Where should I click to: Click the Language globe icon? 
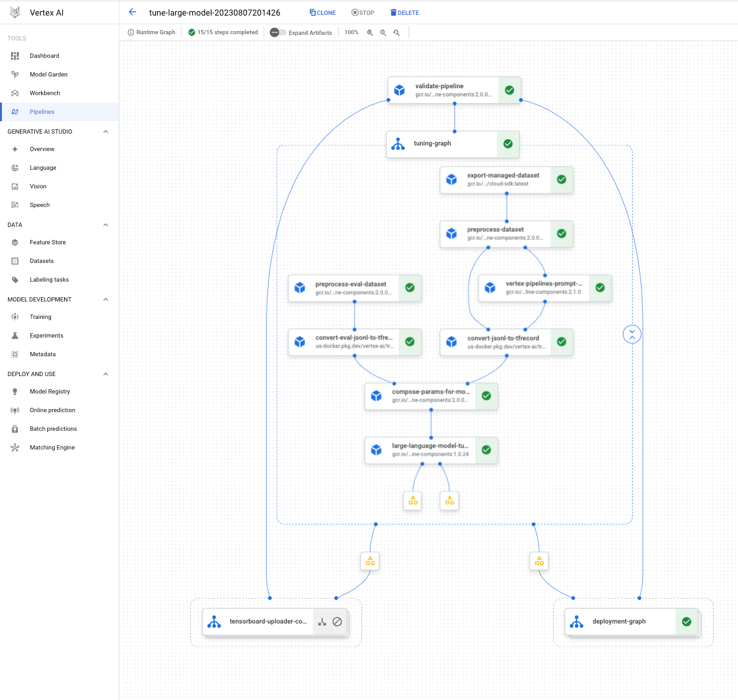(15, 168)
